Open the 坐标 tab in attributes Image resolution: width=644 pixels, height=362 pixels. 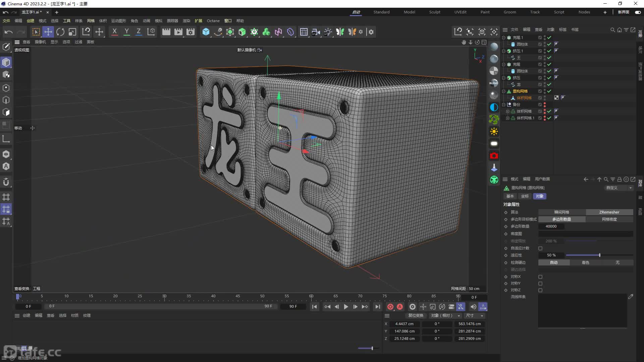tap(525, 196)
